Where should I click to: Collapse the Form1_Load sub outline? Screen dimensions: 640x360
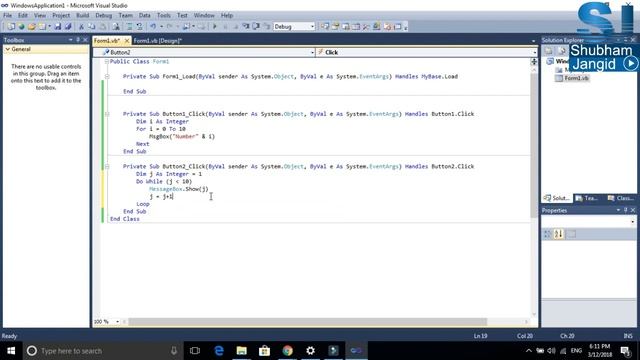click(107, 76)
